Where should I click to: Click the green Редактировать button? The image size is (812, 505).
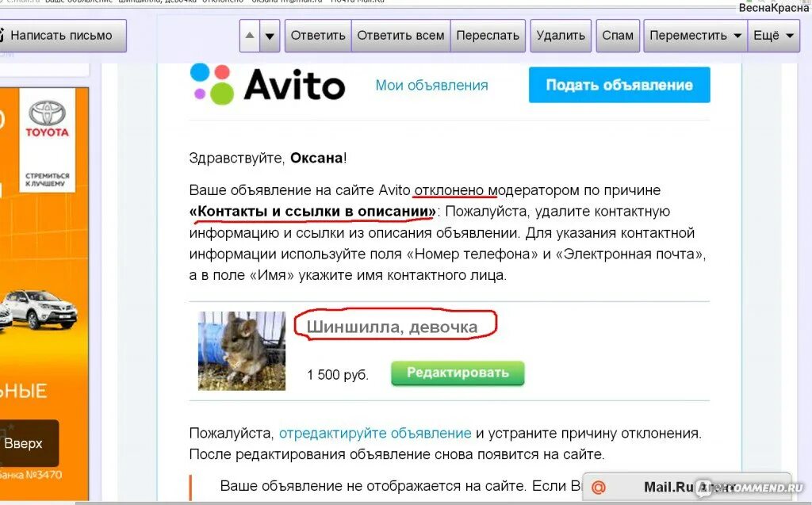tap(458, 373)
